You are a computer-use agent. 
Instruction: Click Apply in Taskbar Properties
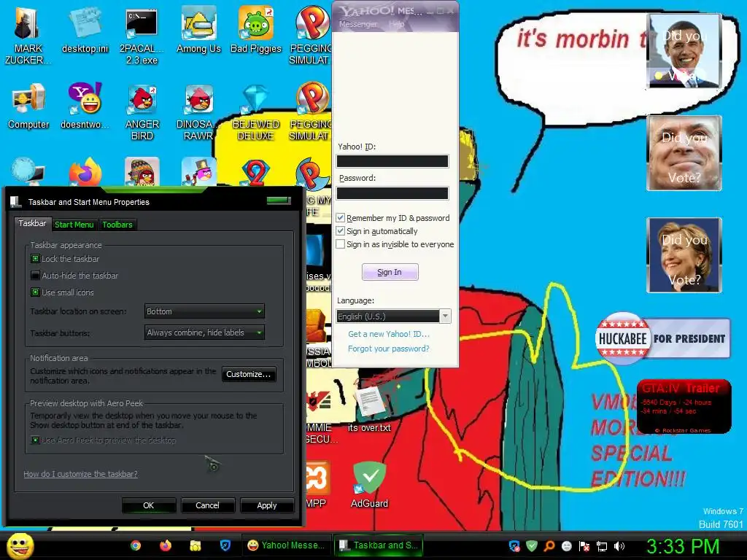click(x=267, y=505)
